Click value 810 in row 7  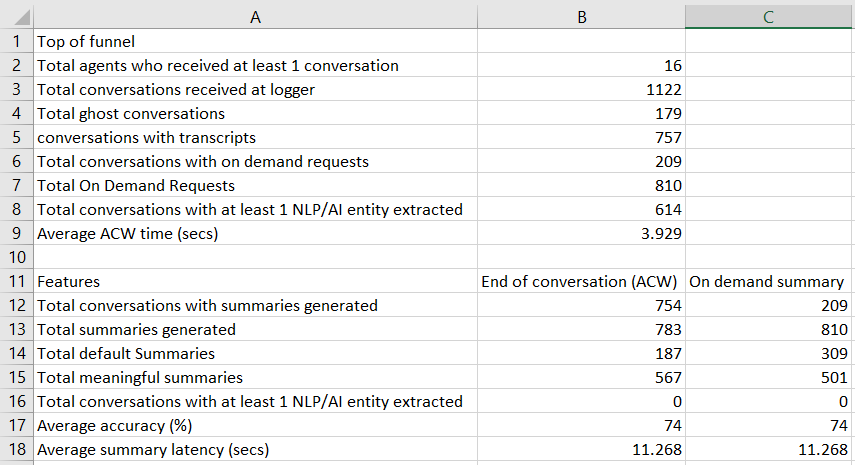pyautogui.click(x=581, y=185)
